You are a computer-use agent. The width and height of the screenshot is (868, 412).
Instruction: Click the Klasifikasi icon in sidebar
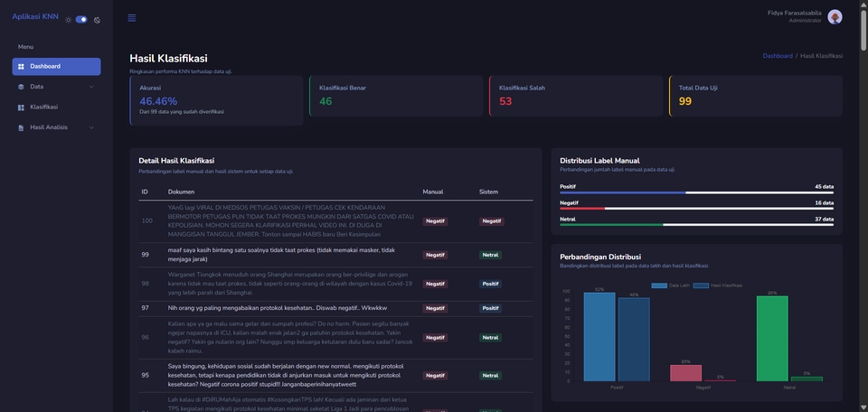22,108
